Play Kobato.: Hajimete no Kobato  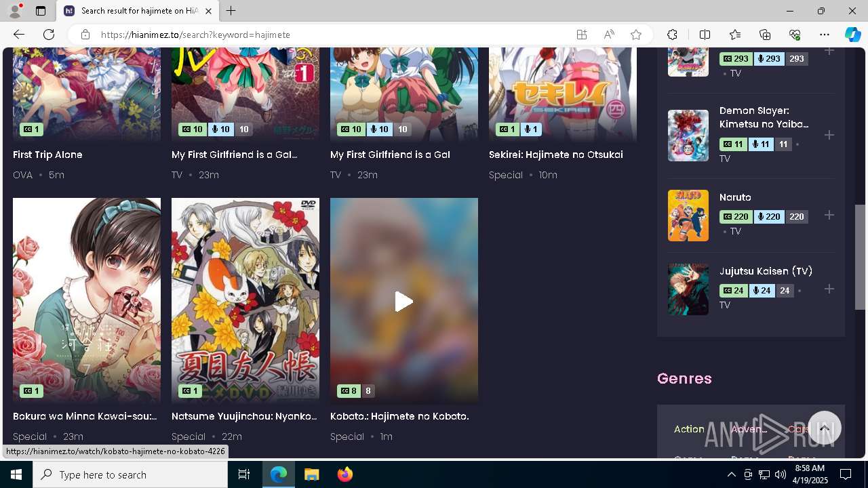coord(404,302)
